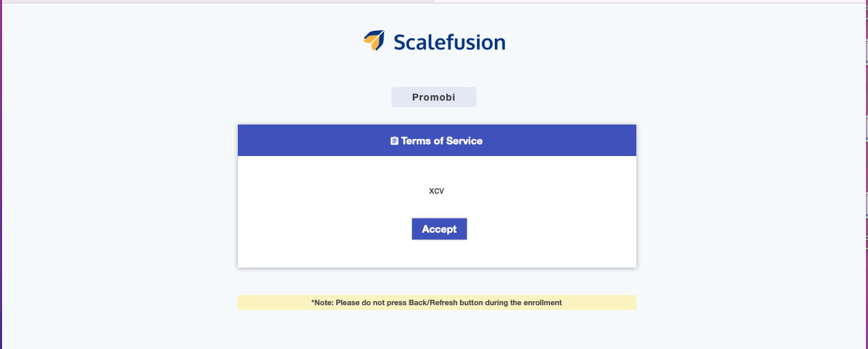Select the Scalefusion wordmark text

[x=449, y=42]
